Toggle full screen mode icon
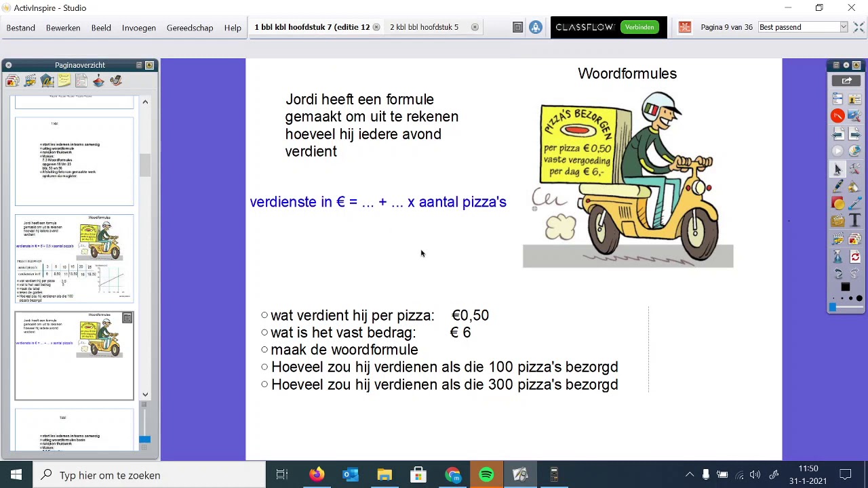Viewport: 868px width, 488px height. pyautogui.click(x=859, y=27)
